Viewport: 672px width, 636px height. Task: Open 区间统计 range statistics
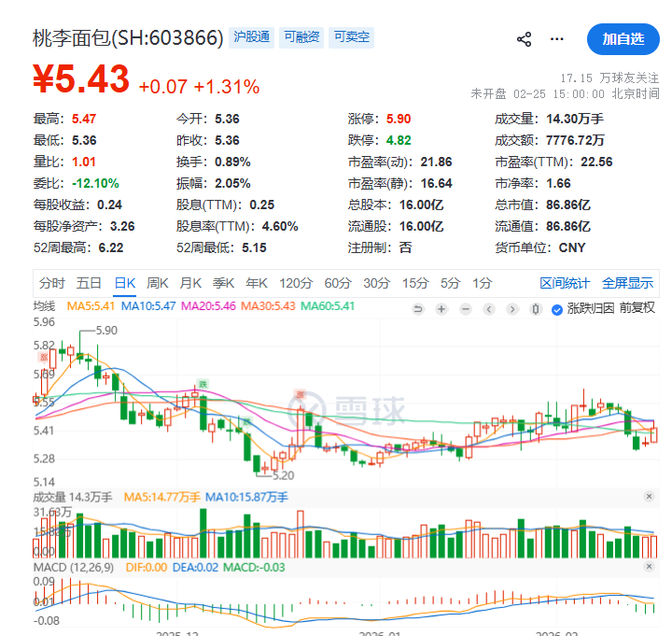point(565,283)
